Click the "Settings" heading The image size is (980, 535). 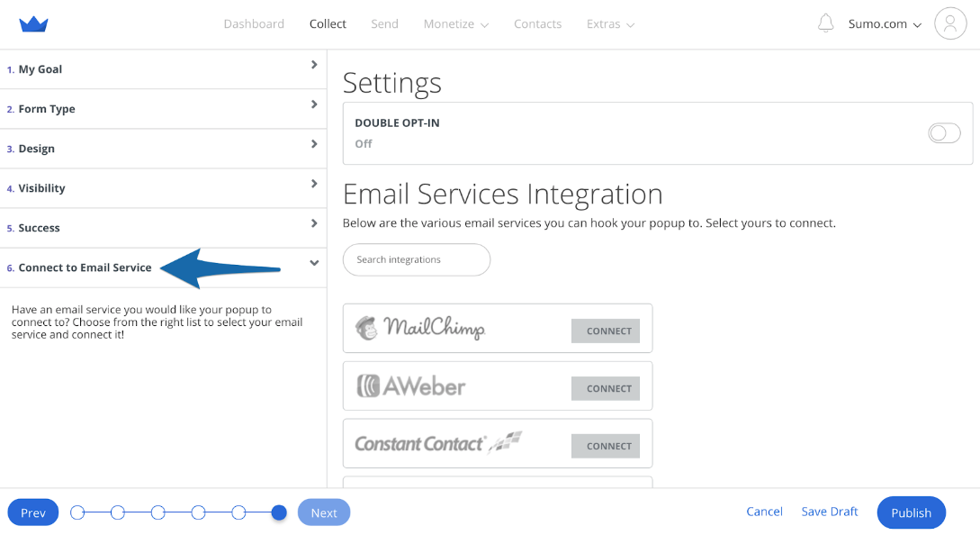tap(391, 83)
